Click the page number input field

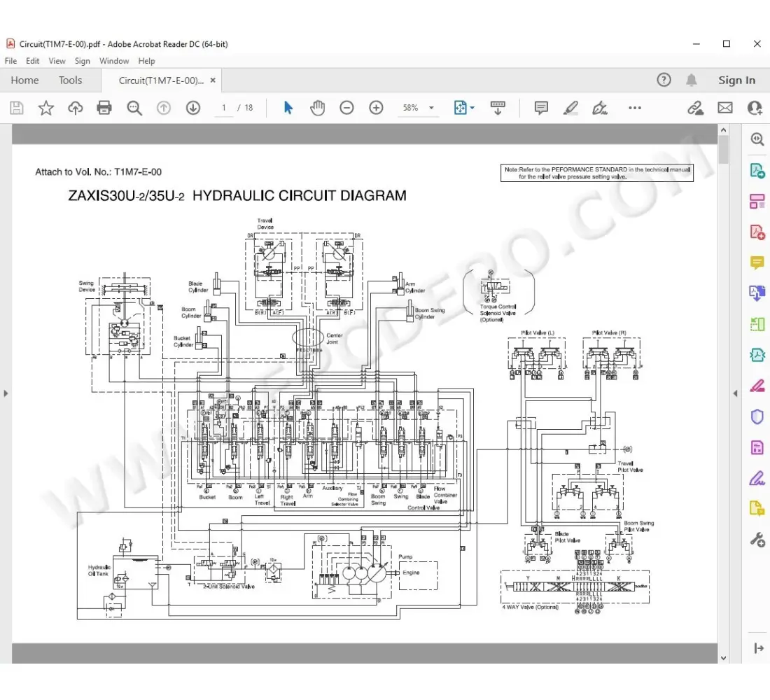click(x=224, y=108)
